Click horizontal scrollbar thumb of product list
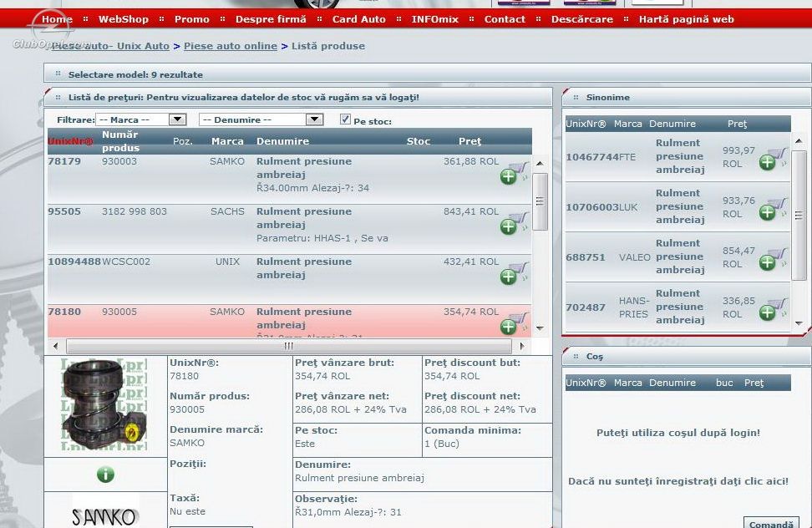The height and width of the screenshot is (528, 812). point(289,346)
